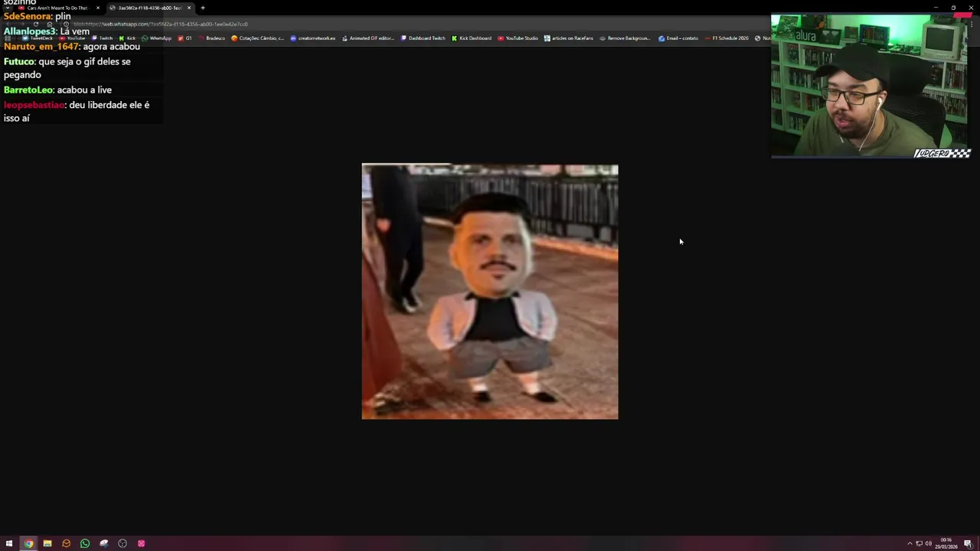Click the big-head man image
The height and width of the screenshot is (551, 980).
pos(490,292)
